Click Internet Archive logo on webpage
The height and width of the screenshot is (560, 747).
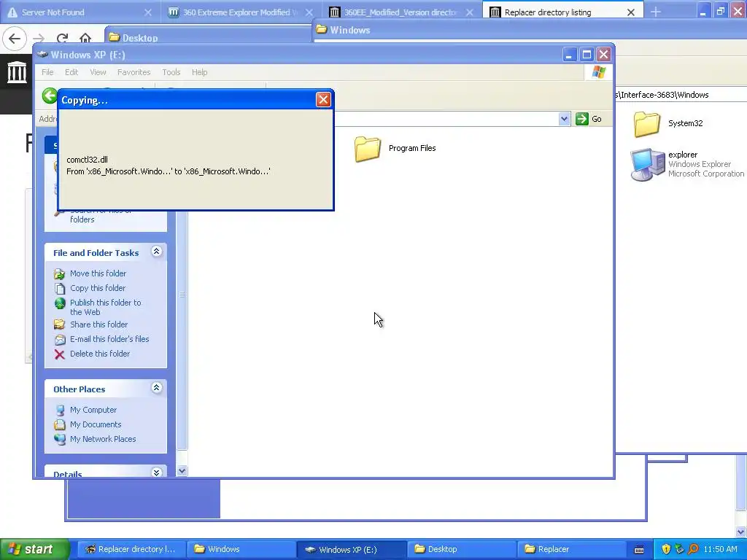[17, 72]
